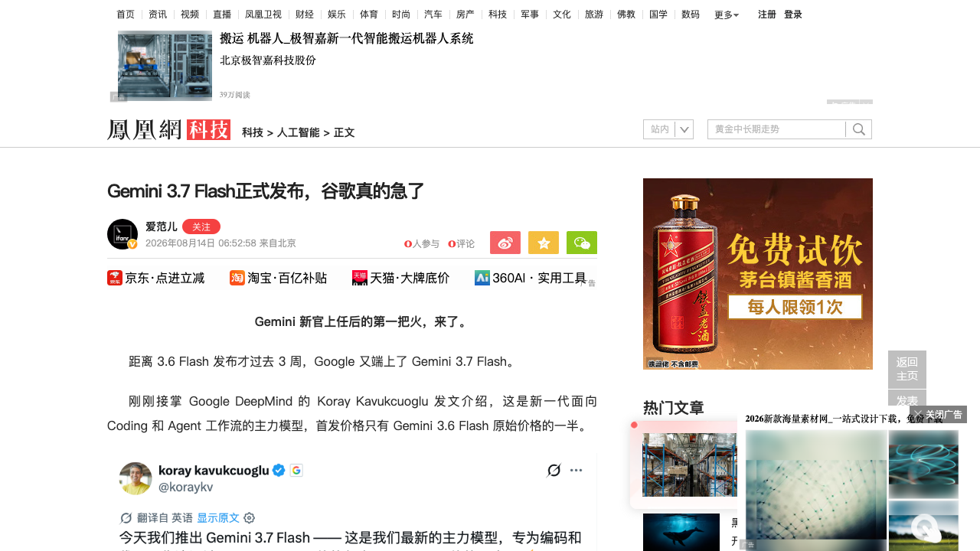
Task: Follow 爱范儿 with the 关注 button
Action: [201, 227]
